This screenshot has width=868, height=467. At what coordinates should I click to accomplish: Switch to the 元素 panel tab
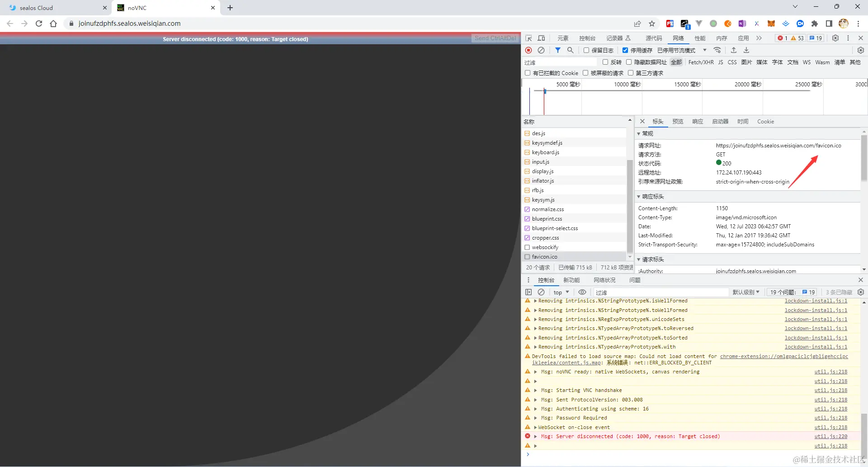point(563,38)
